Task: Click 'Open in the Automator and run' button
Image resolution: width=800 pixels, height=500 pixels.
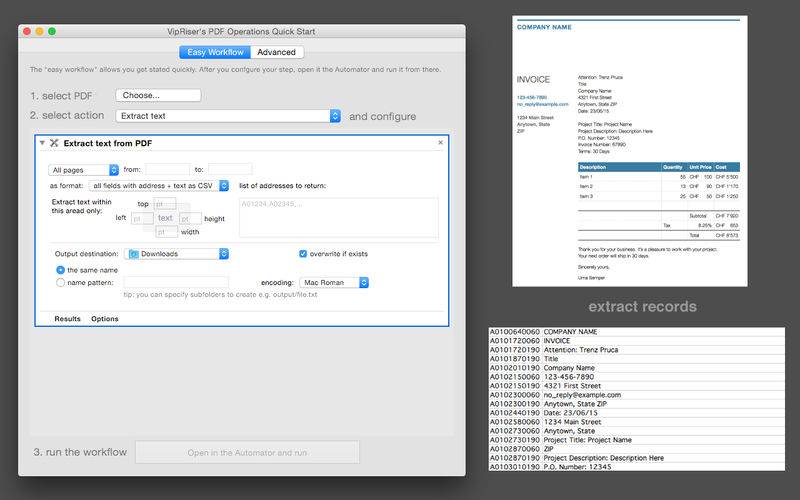Action: coord(247,453)
